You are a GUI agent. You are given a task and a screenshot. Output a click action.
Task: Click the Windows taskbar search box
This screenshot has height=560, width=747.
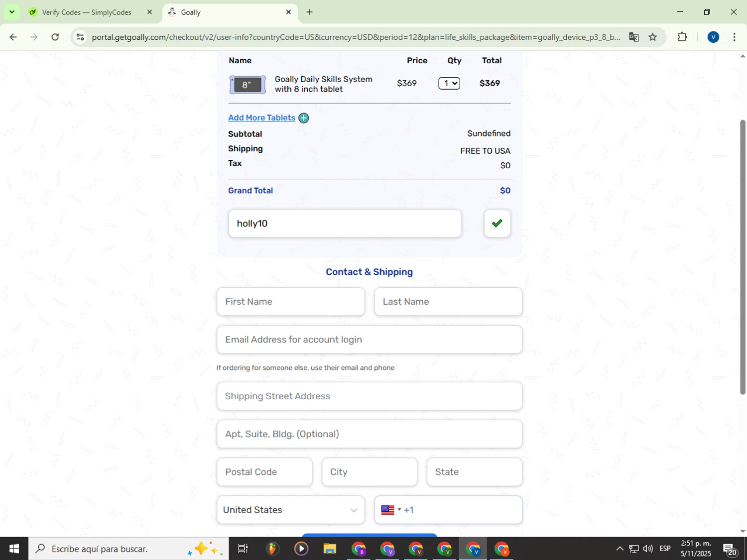tap(128, 549)
